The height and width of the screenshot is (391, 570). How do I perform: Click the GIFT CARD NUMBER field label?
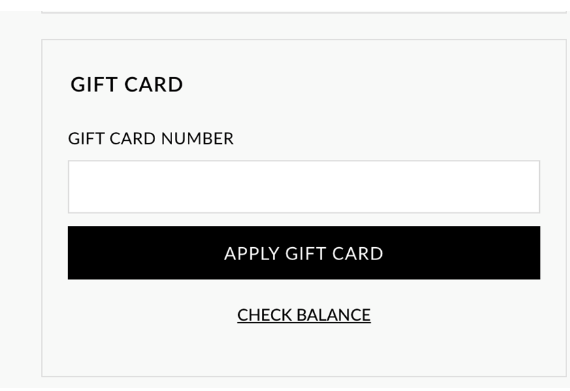[150, 138]
